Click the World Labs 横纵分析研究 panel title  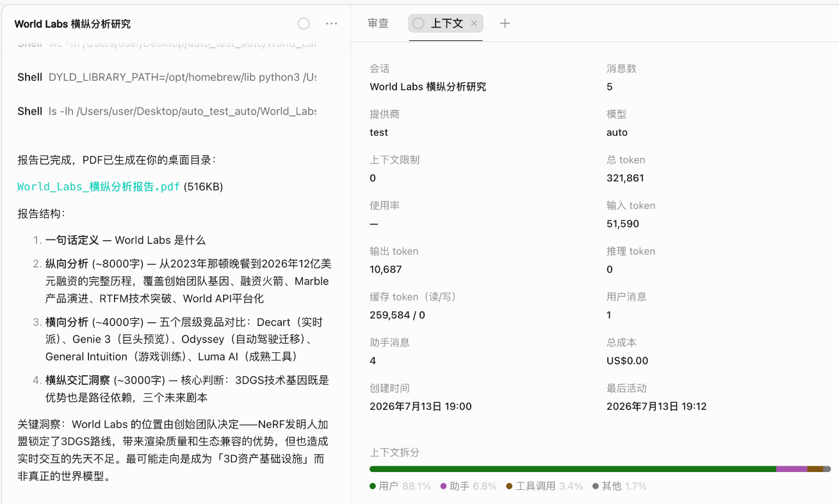(x=72, y=24)
